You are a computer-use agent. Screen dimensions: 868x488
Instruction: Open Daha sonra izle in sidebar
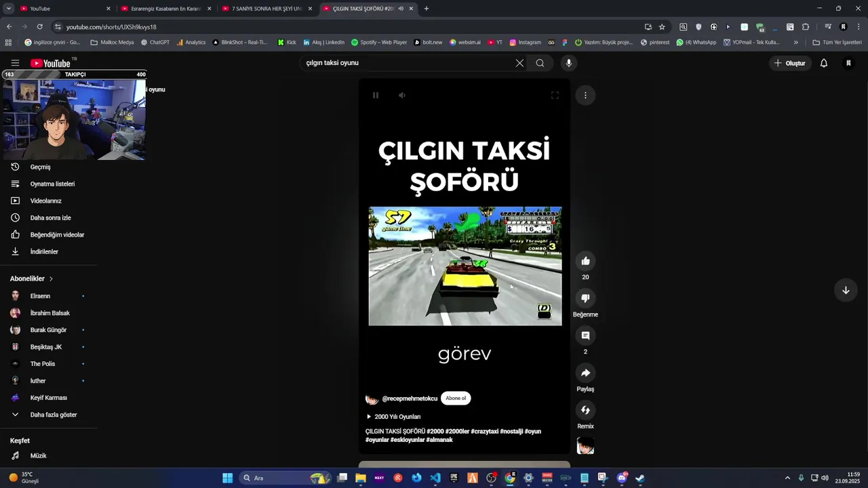tap(49, 218)
